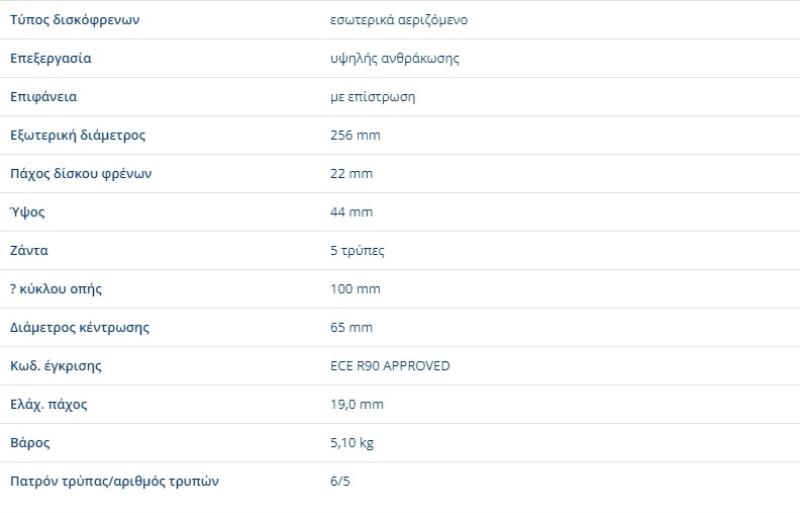The height and width of the screenshot is (513, 800).
Task: Select the 'εσωτερικά αεριζόμενο' value
Action: (x=398, y=20)
